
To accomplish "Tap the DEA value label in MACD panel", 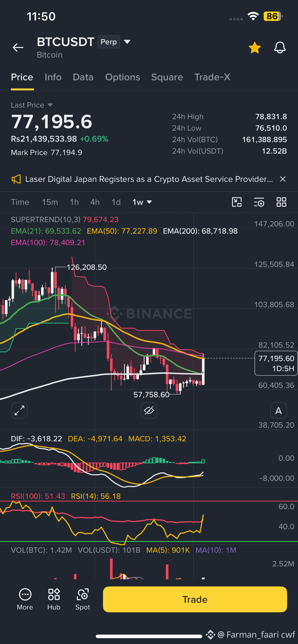I will coord(95,439).
